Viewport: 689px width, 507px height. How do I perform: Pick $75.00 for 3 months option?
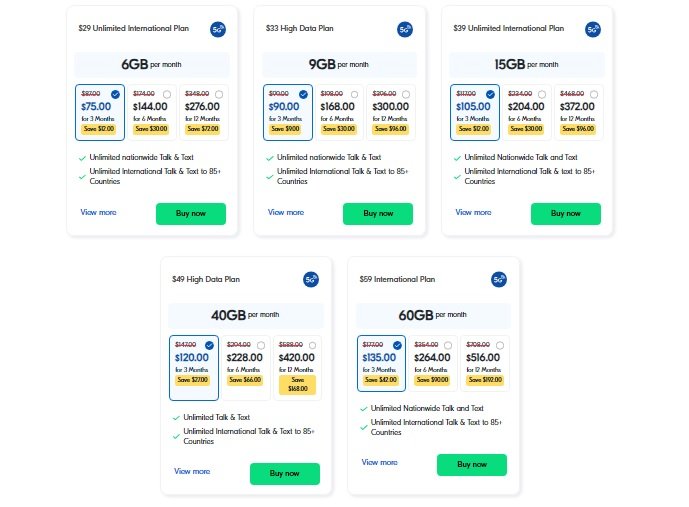tap(100, 112)
